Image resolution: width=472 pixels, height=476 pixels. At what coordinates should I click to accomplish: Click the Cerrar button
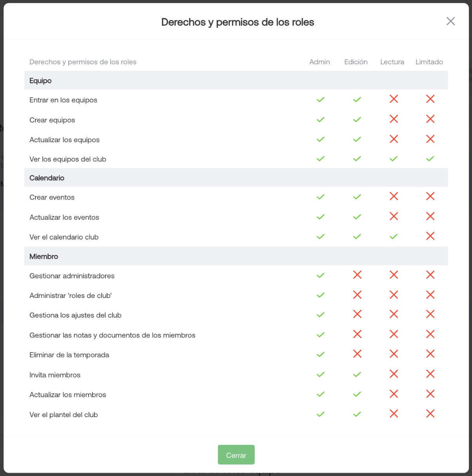pos(236,455)
